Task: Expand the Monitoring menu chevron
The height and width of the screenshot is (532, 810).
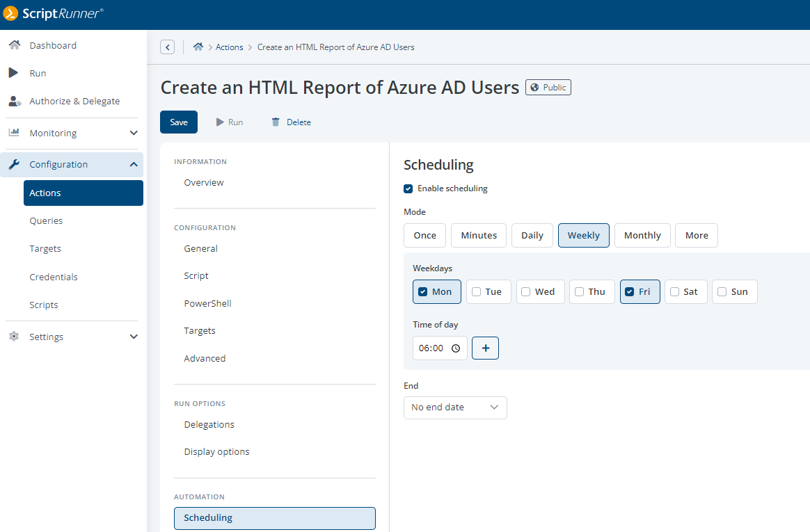Action: tap(134, 133)
